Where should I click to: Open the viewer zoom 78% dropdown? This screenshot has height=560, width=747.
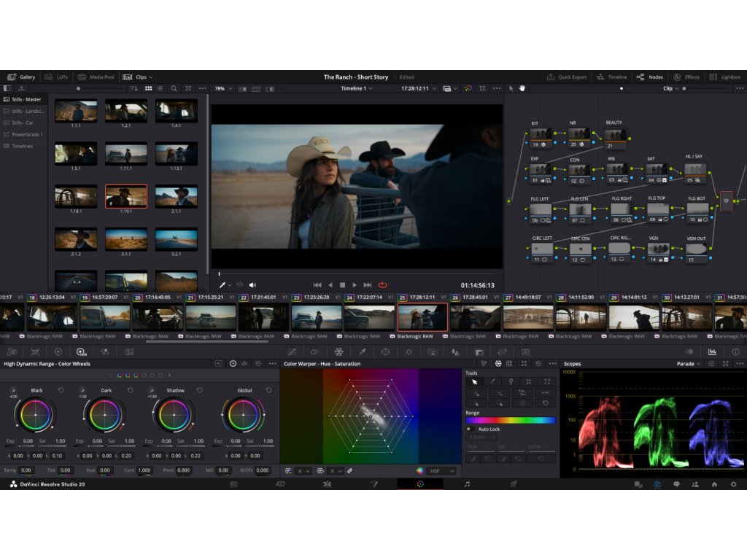(222, 88)
